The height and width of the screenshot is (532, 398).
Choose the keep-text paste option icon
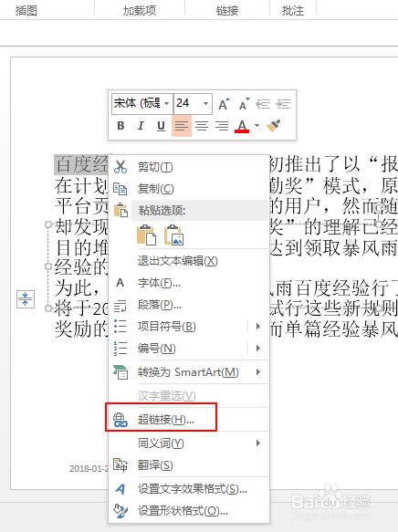click(147, 235)
